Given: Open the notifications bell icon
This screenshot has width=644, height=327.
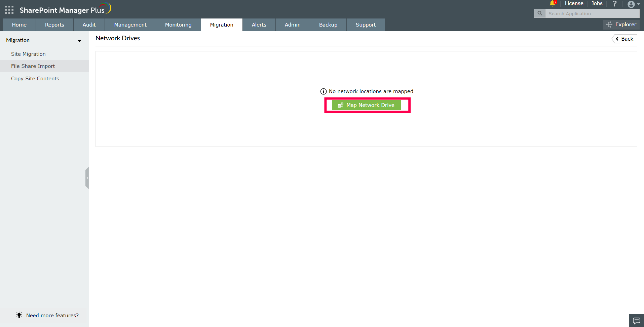Looking at the screenshot, I should 553,3.
